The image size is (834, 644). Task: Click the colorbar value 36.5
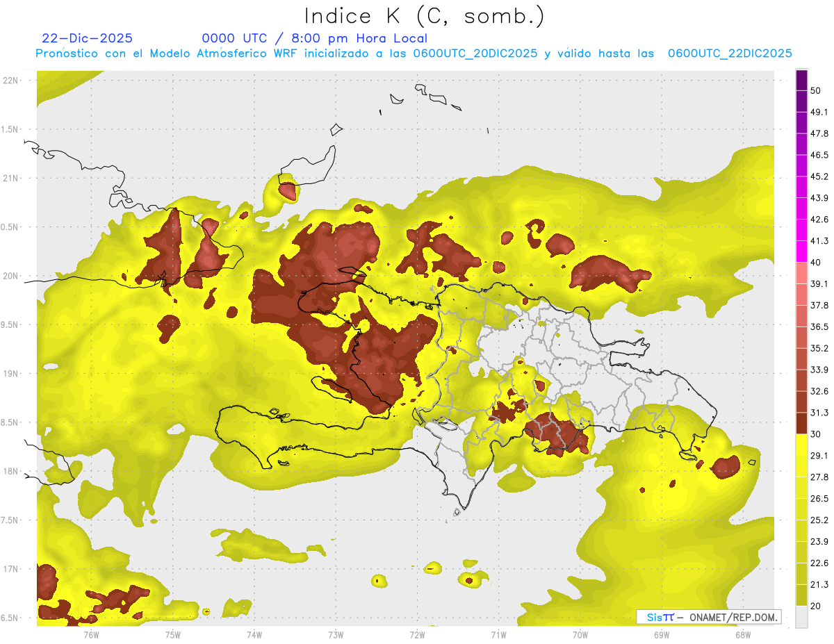819,327
